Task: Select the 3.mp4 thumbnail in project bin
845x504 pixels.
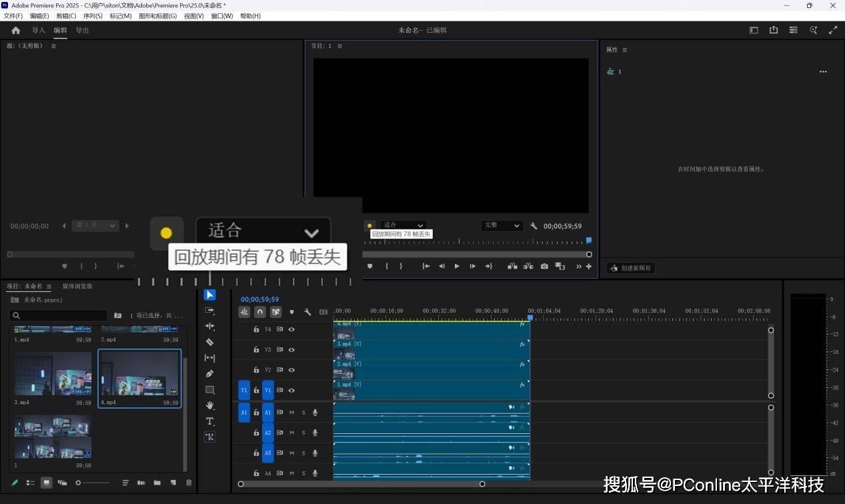Action: (53, 374)
